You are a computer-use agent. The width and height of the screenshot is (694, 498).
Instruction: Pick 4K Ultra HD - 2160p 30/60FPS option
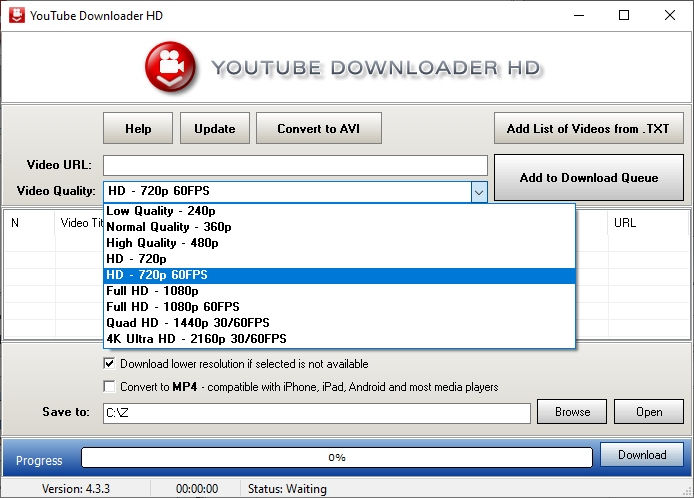coord(339,339)
